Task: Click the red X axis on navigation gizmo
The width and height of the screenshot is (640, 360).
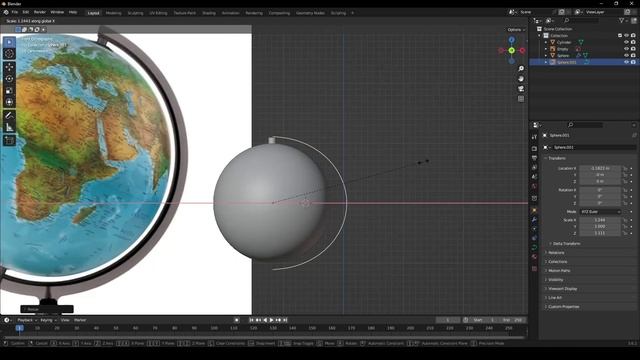Action: (x=522, y=51)
